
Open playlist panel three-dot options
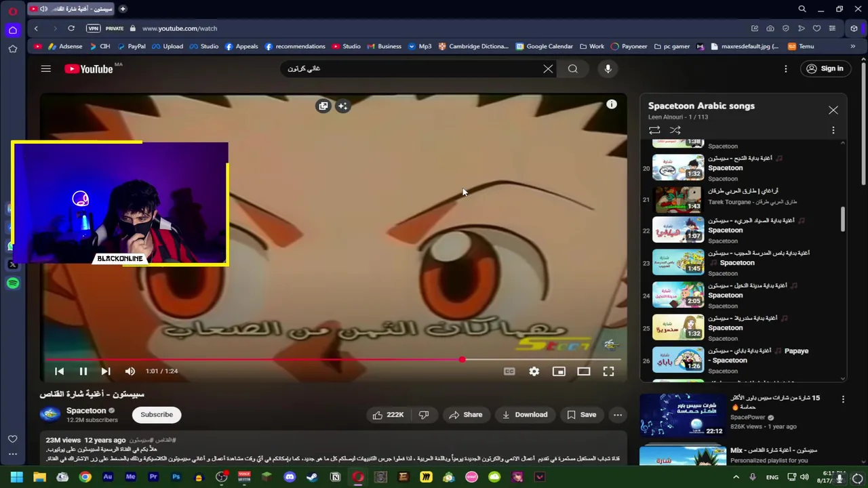833,130
